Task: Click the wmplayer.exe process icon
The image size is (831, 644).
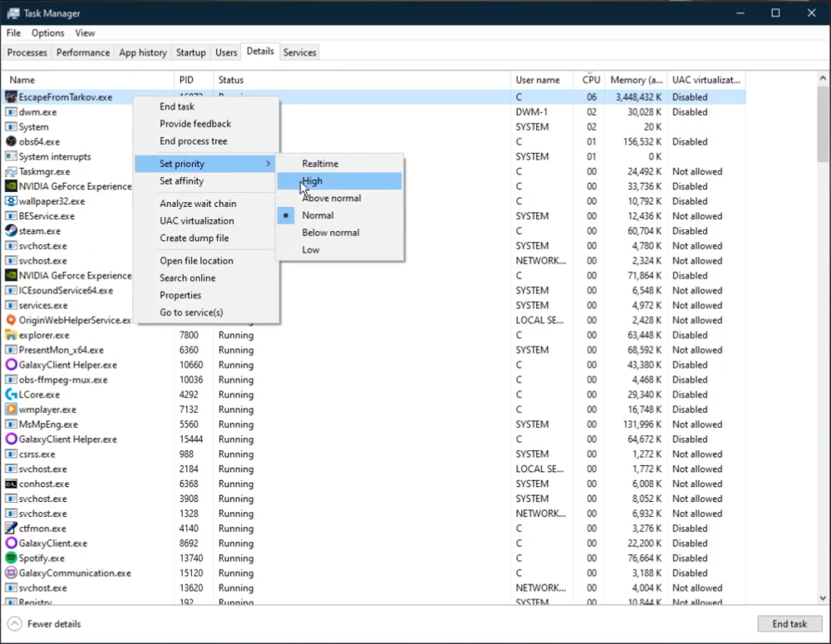Action: pos(12,410)
